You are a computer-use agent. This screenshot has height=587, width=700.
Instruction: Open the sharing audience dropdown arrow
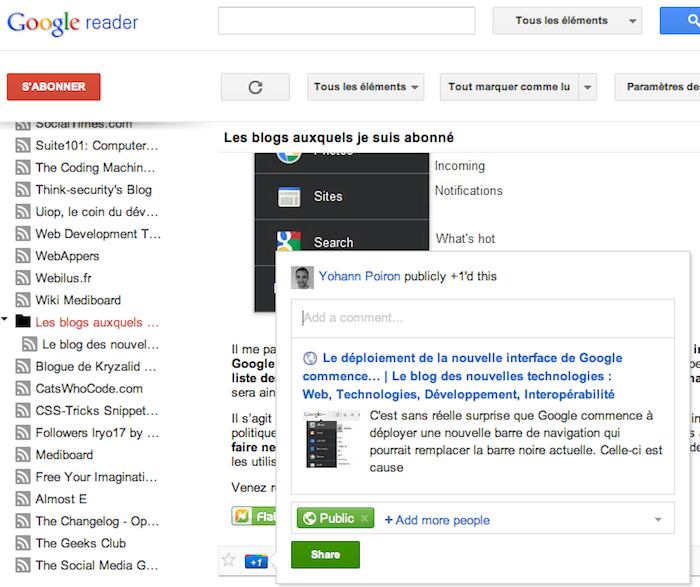[658, 519]
